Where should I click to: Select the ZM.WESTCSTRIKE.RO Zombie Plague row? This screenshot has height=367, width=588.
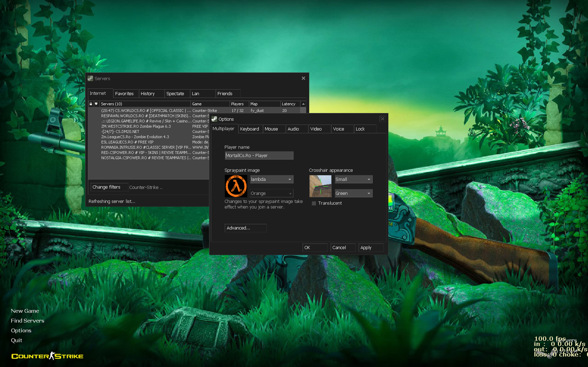148,126
